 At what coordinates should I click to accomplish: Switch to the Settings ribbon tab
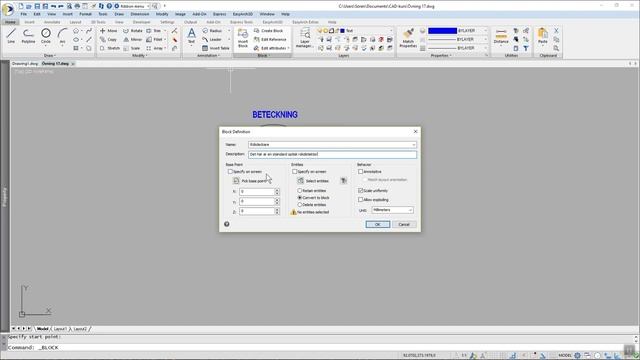(x=167, y=22)
